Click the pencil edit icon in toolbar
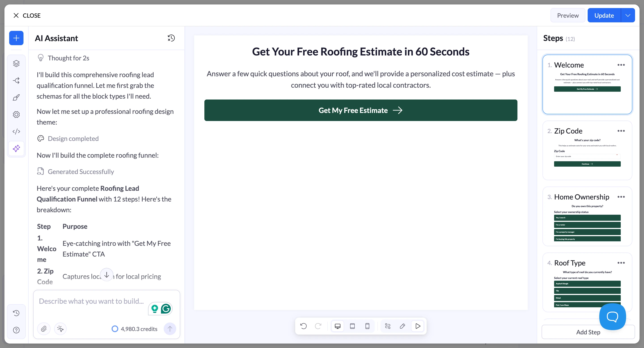 pos(402,326)
